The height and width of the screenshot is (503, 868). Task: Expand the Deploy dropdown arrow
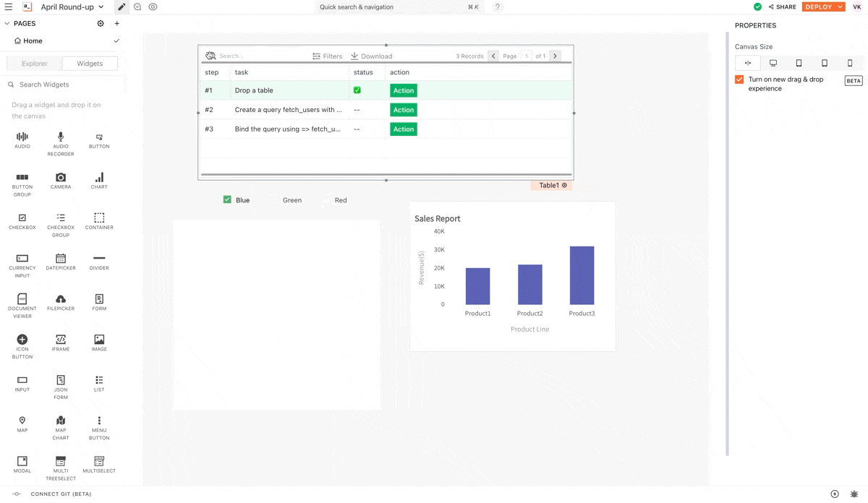(x=840, y=7)
